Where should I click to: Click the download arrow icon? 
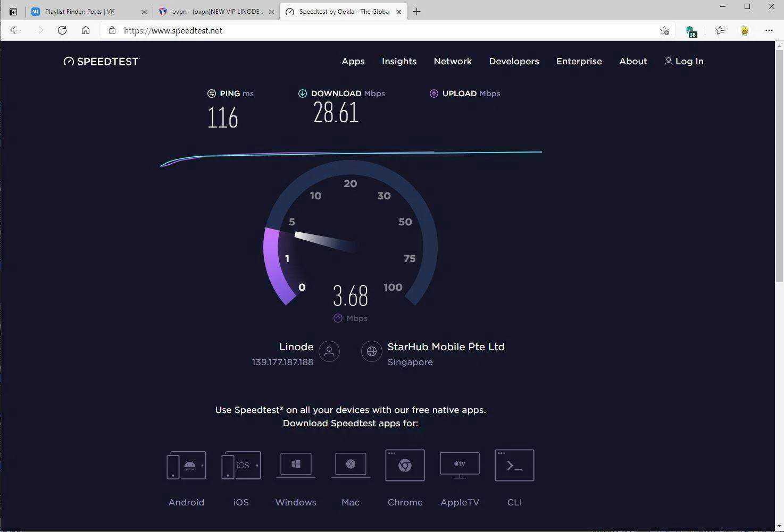click(303, 94)
